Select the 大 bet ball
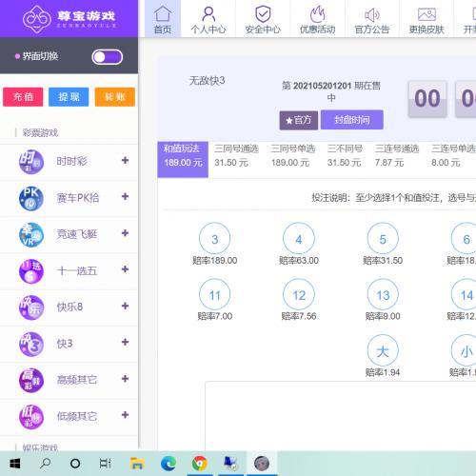 coord(383,350)
